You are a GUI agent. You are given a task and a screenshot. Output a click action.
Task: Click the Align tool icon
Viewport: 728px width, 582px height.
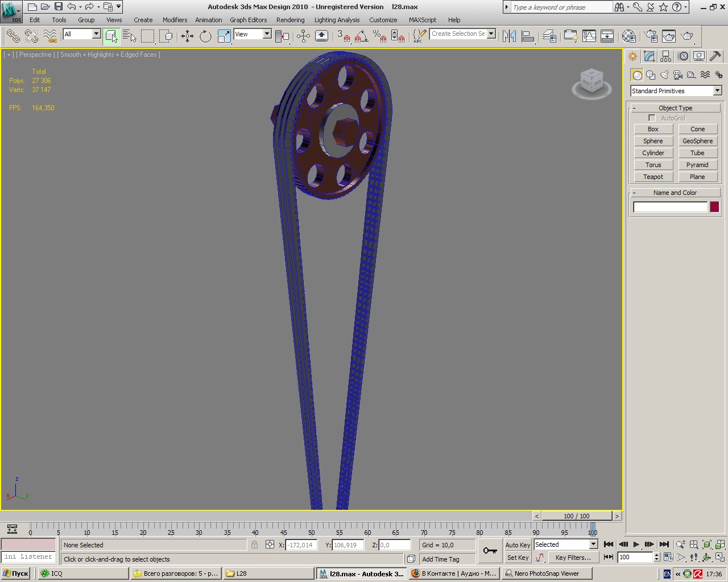[x=528, y=36]
